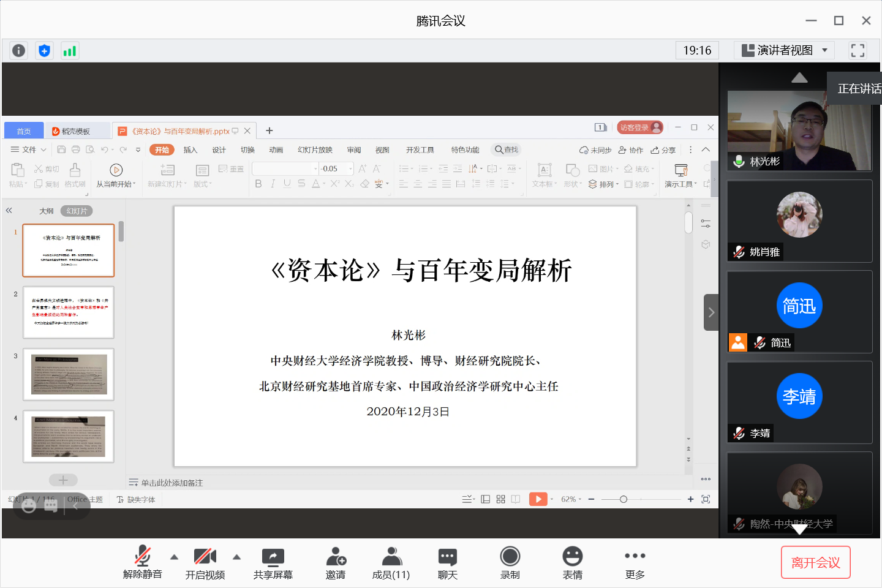Image resolution: width=882 pixels, height=588 pixels.
Task: Open the meeting info icon
Action: pos(19,51)
